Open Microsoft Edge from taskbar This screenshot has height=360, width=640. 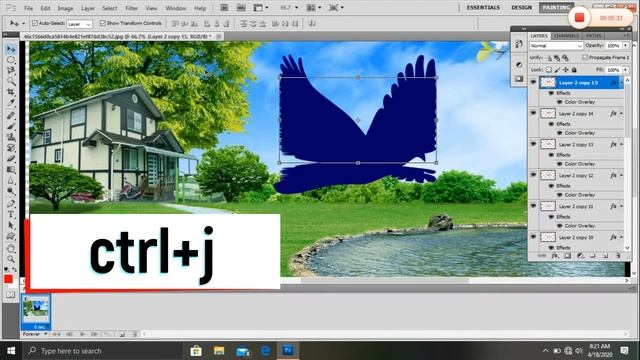[x=265, y=351]
